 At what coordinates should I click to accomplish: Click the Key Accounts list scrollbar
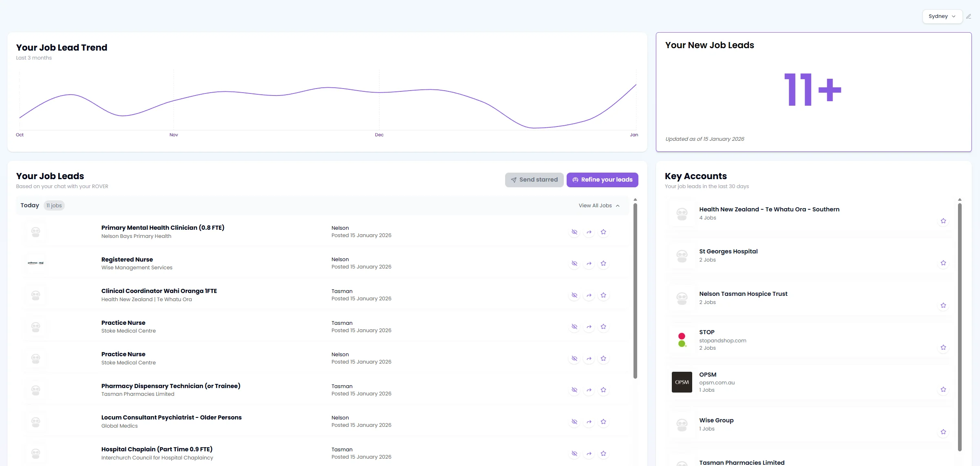click(960, 326)
